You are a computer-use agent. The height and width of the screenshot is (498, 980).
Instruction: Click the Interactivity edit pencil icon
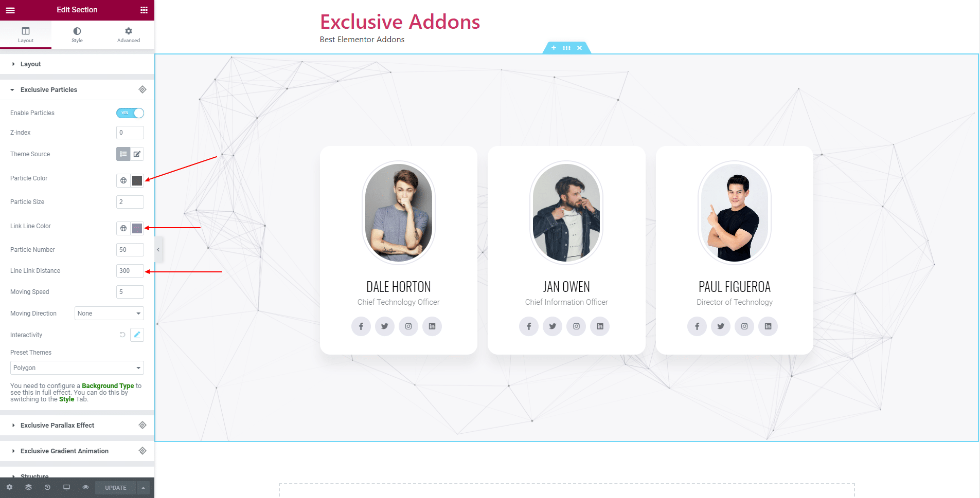click(x=137, y=335)
